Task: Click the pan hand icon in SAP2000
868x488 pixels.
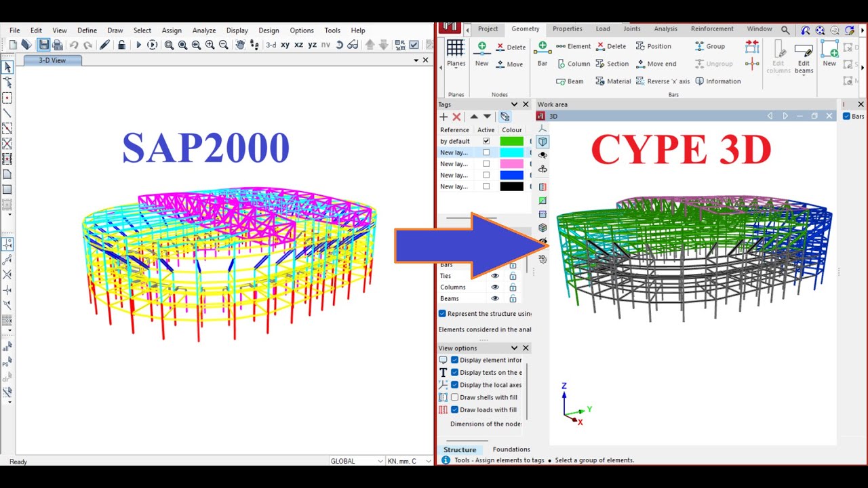Action: 240,45
